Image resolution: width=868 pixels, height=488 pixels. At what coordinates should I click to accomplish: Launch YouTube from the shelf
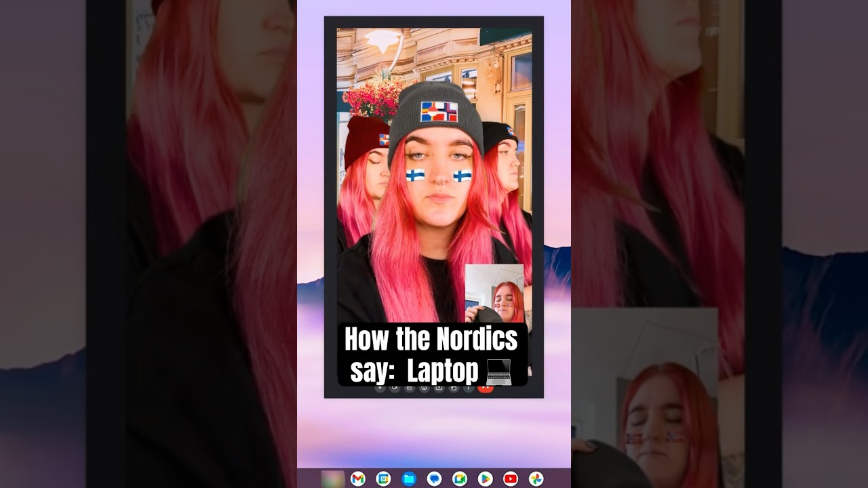click(x=511, y=479)
